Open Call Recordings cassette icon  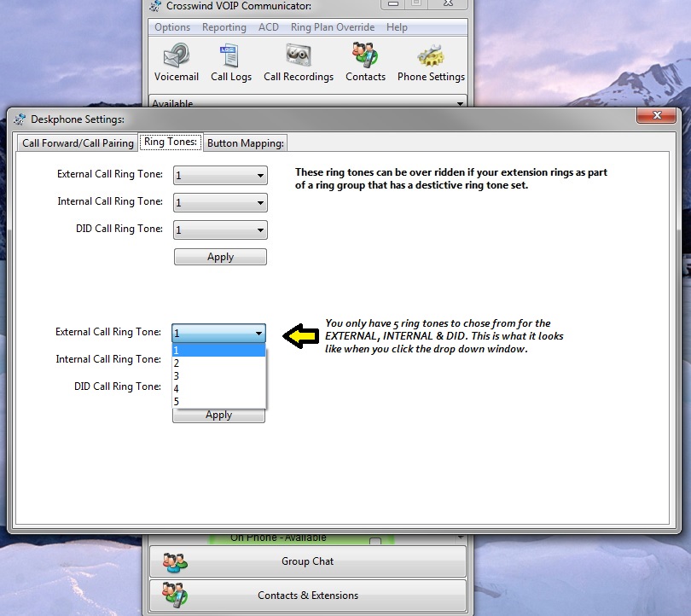[298, 57]
